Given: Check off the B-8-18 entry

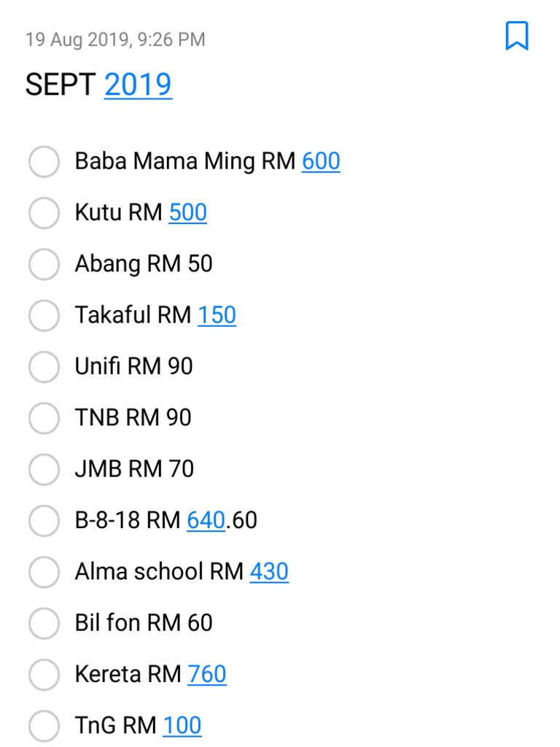Looking at the screenshot, I should pyautogui.click(x=44, y=521).
